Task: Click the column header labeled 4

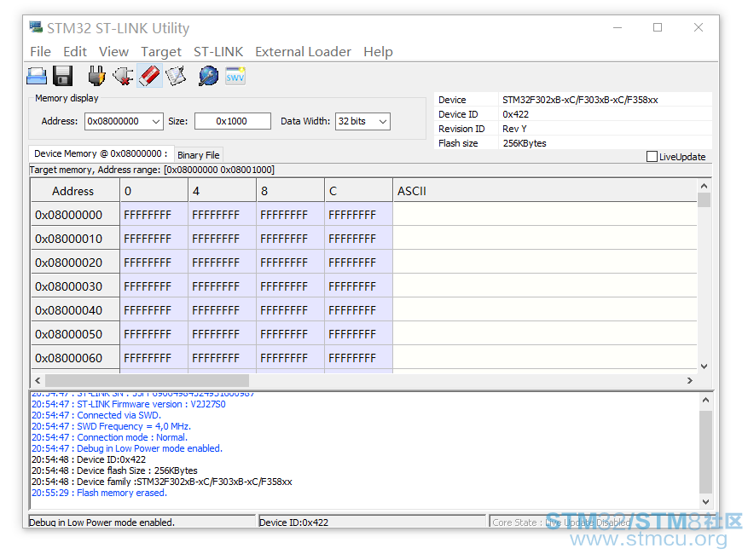Action: point(223,191)
